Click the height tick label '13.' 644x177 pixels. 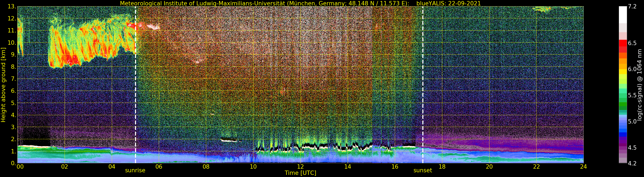[x=12, y=7]
